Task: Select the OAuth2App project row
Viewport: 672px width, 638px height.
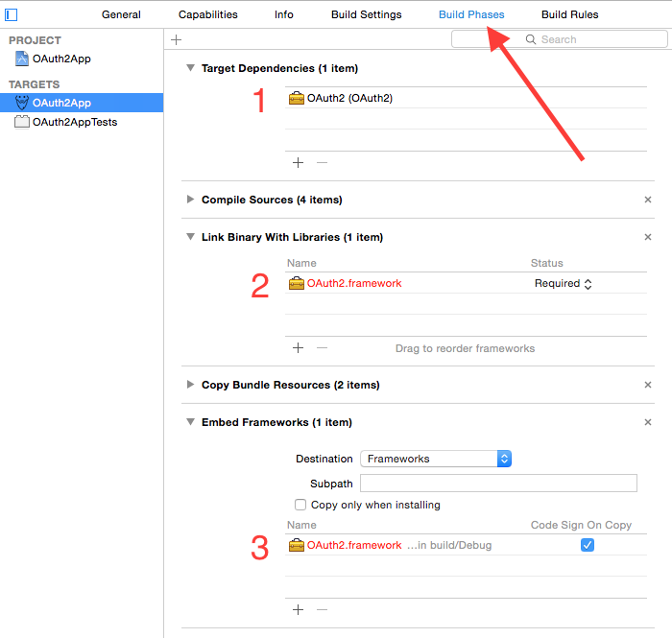Action: pyautogui.click(x=82, y=59)
